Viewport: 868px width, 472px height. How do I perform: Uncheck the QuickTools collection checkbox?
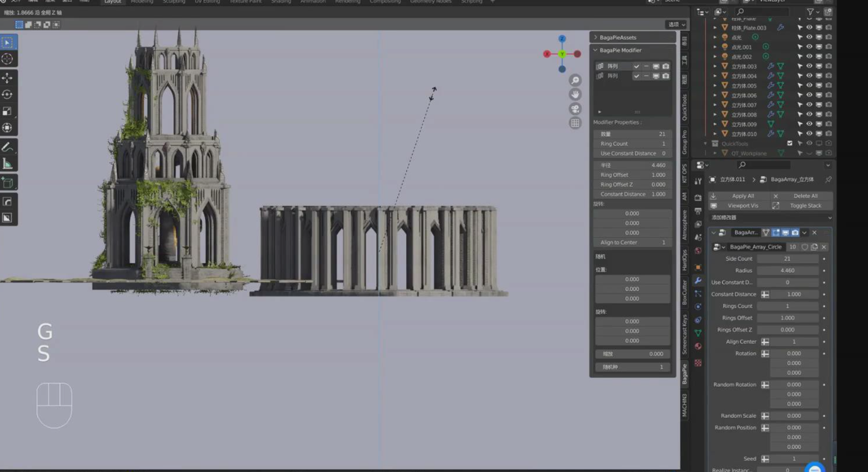[x=789, y=144]
